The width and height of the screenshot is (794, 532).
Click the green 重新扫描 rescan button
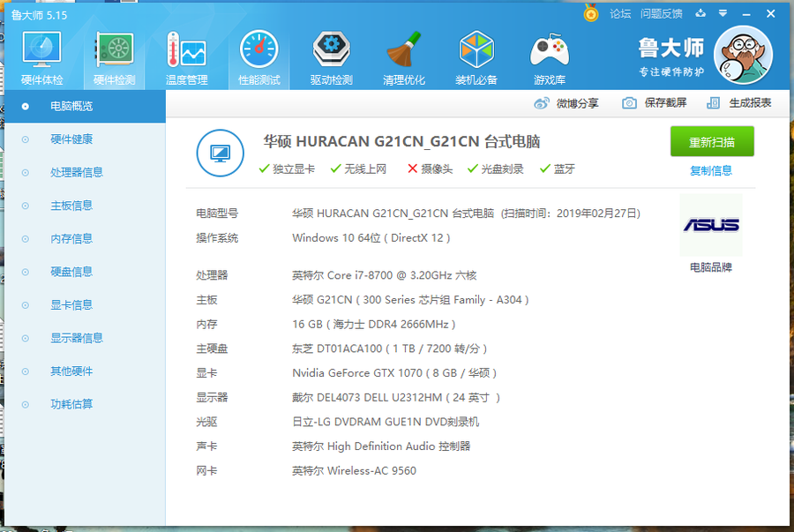click(712, 142)
